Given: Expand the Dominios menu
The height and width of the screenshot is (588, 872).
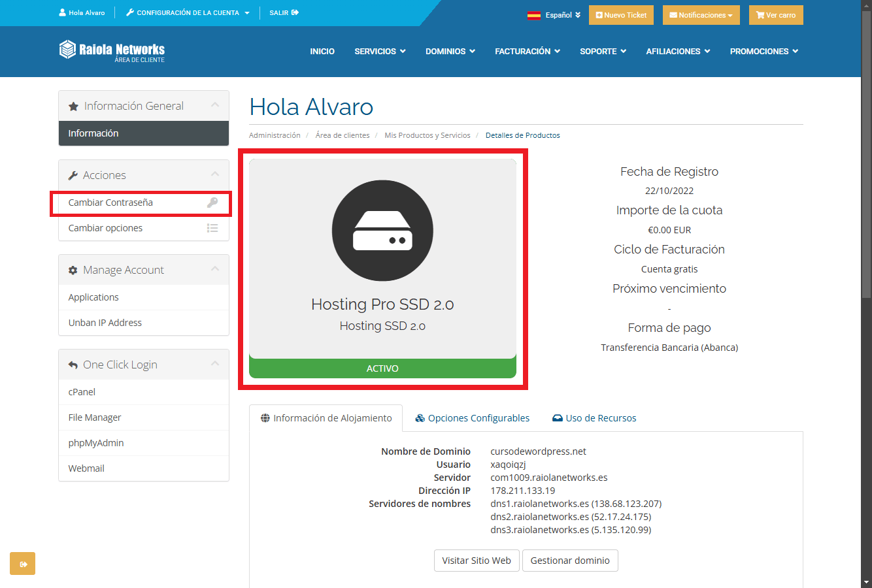Looking at the screenshot, I should tap(450, 51).
